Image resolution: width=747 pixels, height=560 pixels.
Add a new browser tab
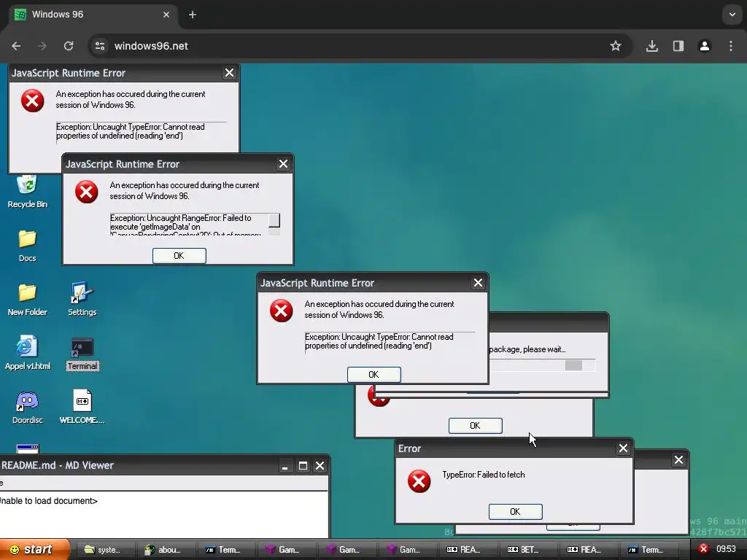[x=193, y=15]
